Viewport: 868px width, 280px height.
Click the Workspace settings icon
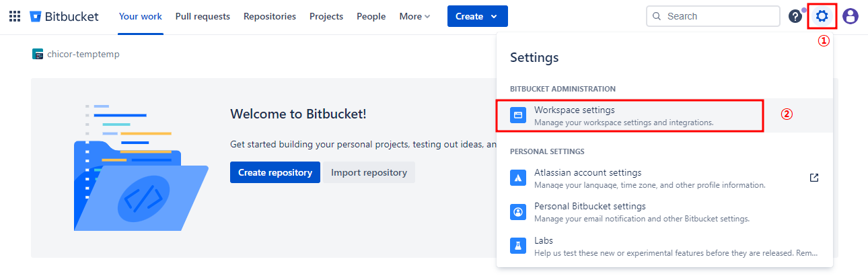[517, 115]
